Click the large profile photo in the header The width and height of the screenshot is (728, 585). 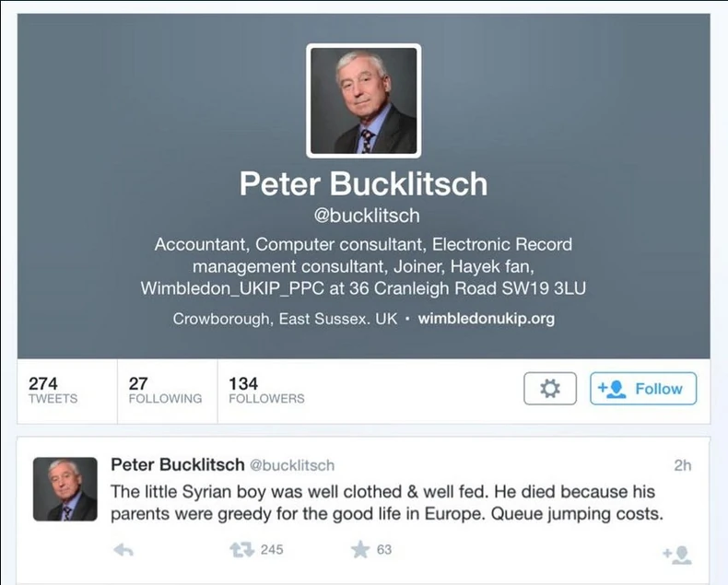pyautogui.click(x=363, y=100)
